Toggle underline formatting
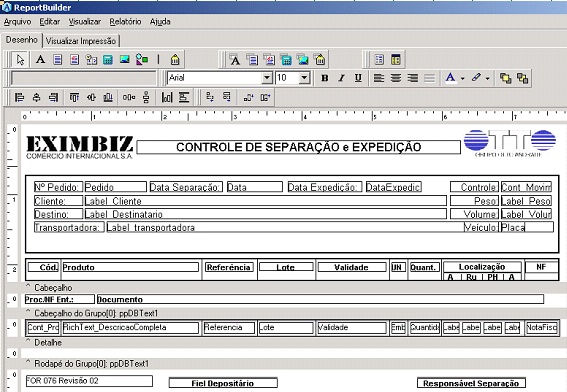This screenshot has width=567, height=392. click(x=358, y=78)
